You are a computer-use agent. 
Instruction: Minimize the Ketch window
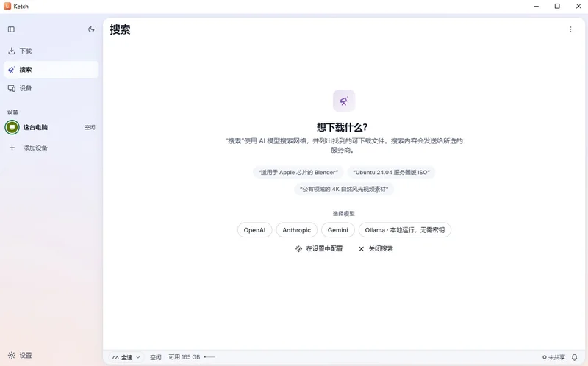point(537,6)
